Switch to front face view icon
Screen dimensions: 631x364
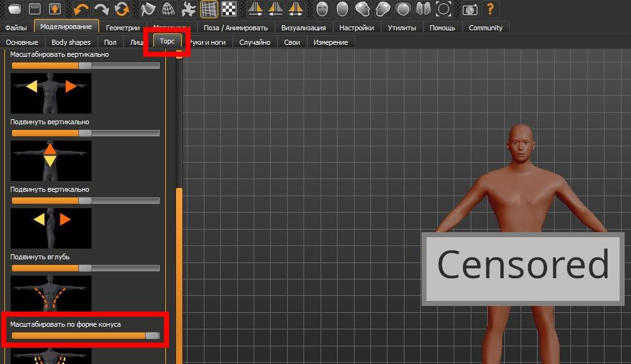[x=322, y=9]
